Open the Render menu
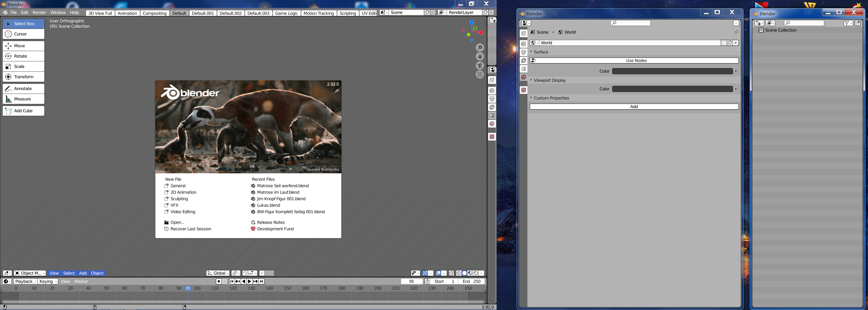 click(x=39, y=12)
